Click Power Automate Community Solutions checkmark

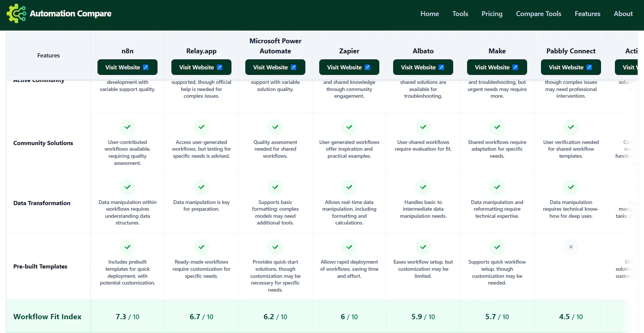coord(275,127)
